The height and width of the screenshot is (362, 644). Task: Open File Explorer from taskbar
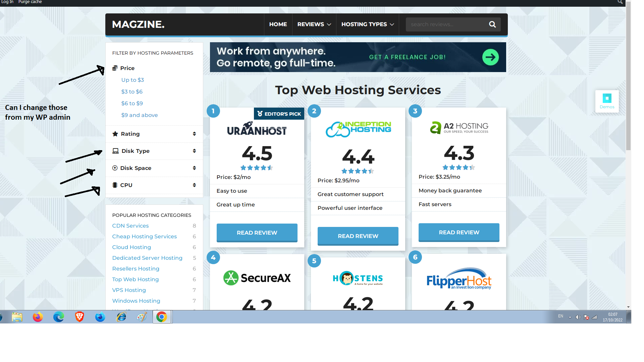click(17, 317)
